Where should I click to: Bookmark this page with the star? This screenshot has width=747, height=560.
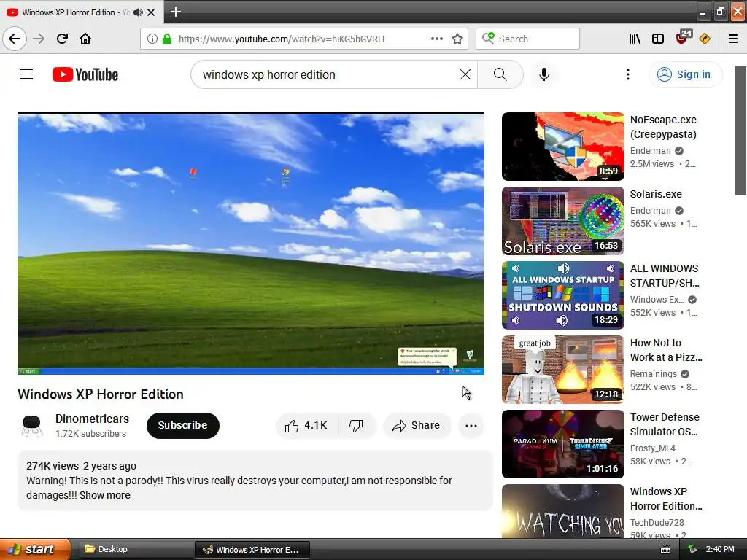(457, 39)
